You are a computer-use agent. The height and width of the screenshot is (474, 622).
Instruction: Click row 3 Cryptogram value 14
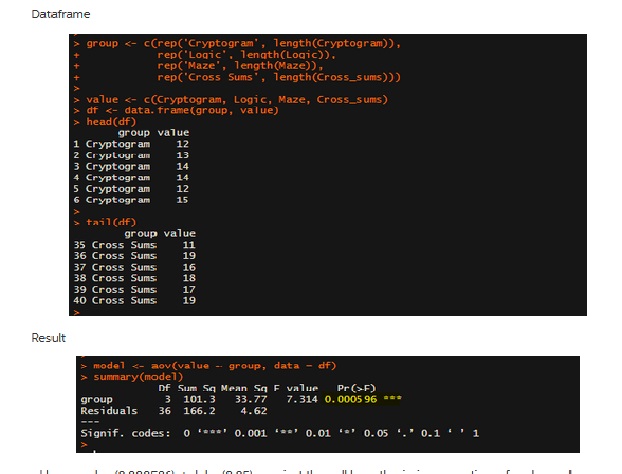131,166
